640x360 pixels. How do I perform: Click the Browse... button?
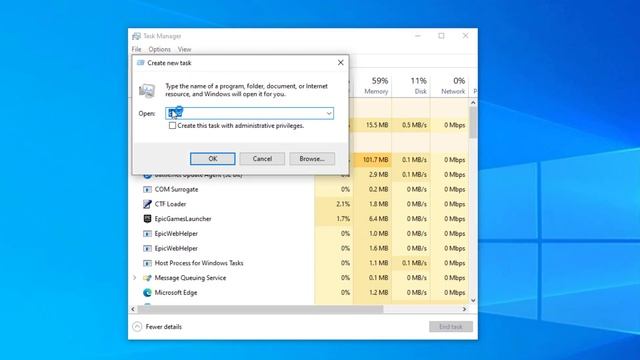pos(312,159)
